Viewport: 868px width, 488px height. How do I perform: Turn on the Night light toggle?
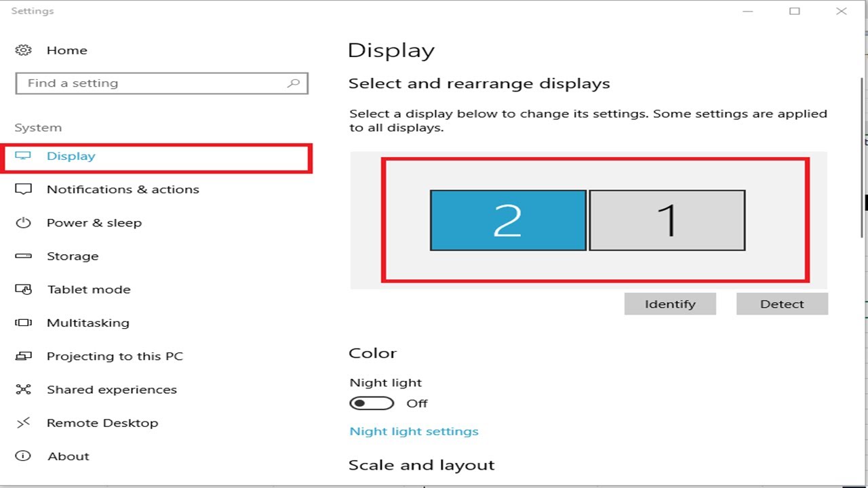372,403
